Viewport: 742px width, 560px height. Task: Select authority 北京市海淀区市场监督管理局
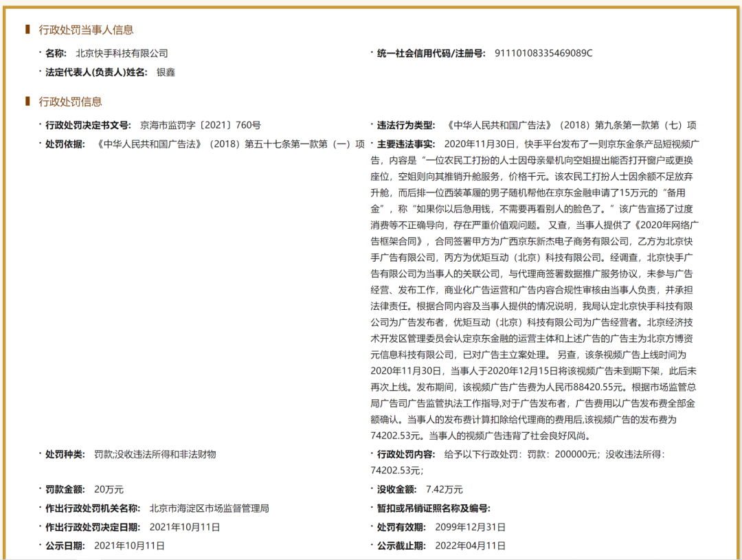(x=209, y=508)
